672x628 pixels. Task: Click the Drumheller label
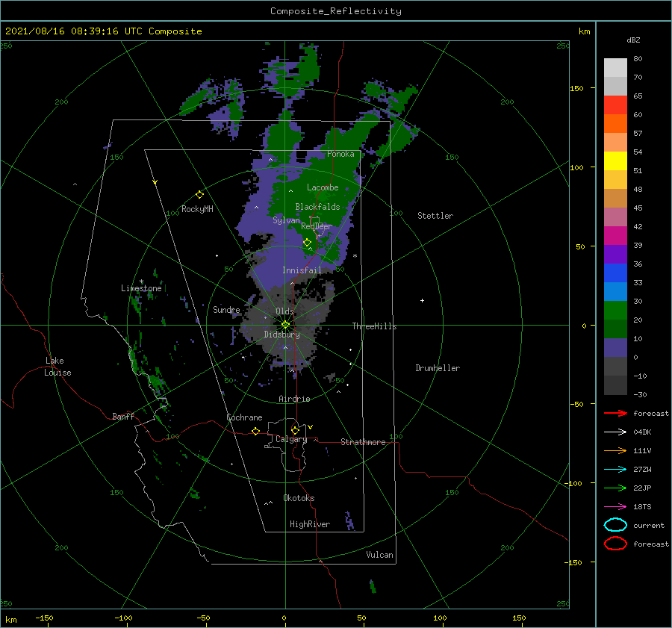click(438, 368)
